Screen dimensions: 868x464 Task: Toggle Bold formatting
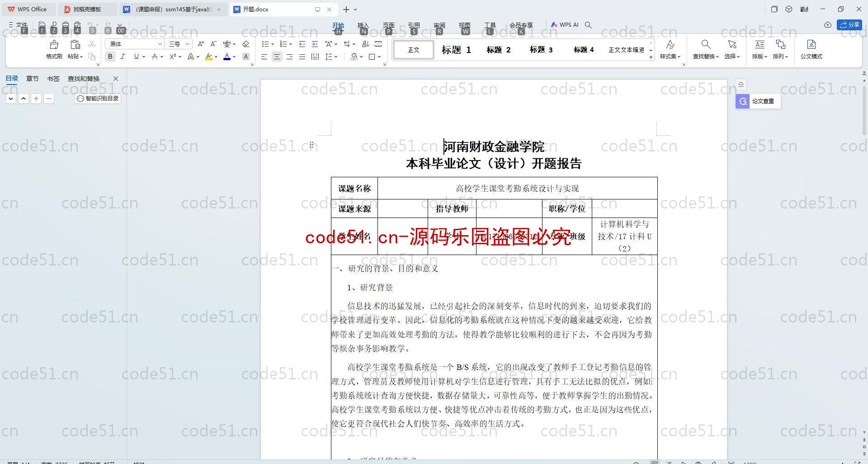pos(110,57)
